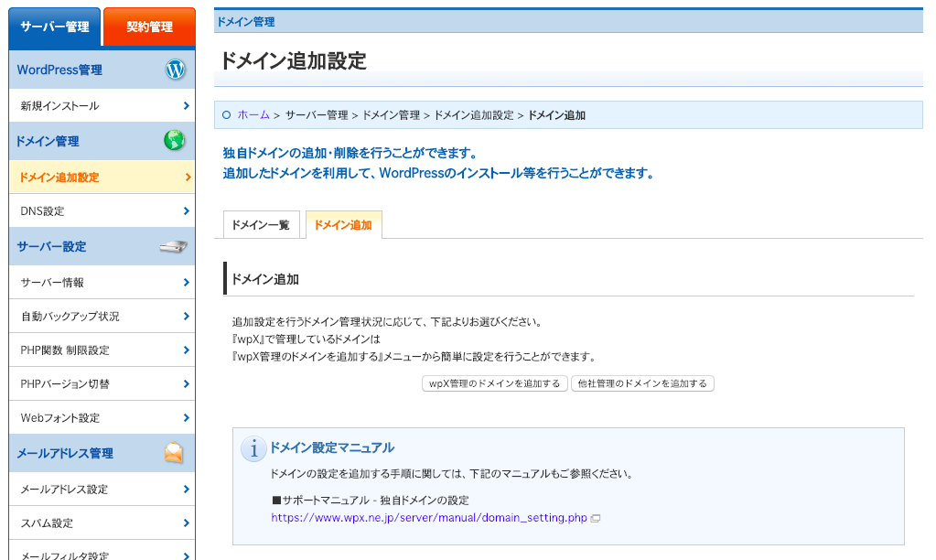The height and width of the screenshot is (560, 936).
Task: Open PHP関数 制限設定 sidebar item
Action: point(102,350)
